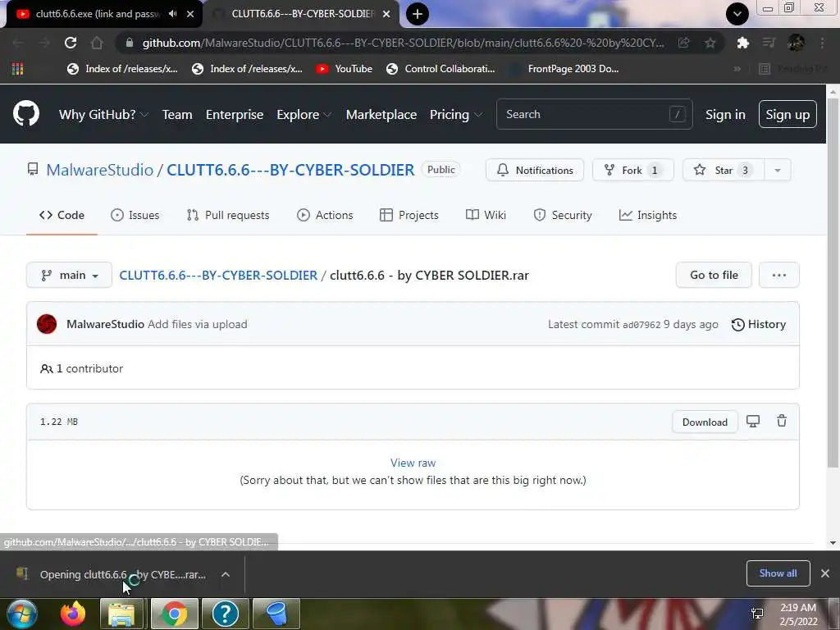Screen dimensions: 840x630
Task: Open file with GitHub Desktop icon
Action: click(753, 421)
